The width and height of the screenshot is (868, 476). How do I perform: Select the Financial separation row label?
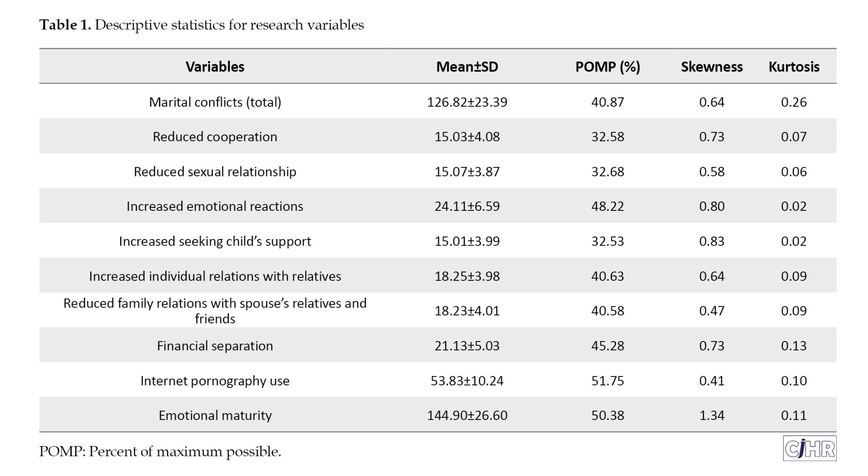(x=215, y=346)
